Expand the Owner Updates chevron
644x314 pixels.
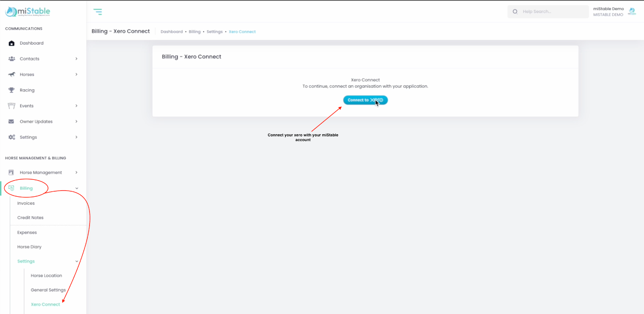click(76, 121)
